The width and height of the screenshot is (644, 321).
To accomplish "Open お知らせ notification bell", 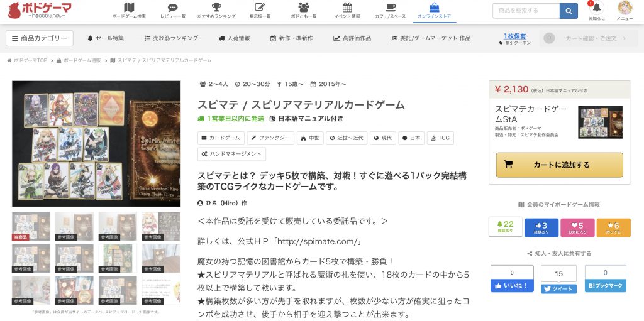I will [596, 8].
